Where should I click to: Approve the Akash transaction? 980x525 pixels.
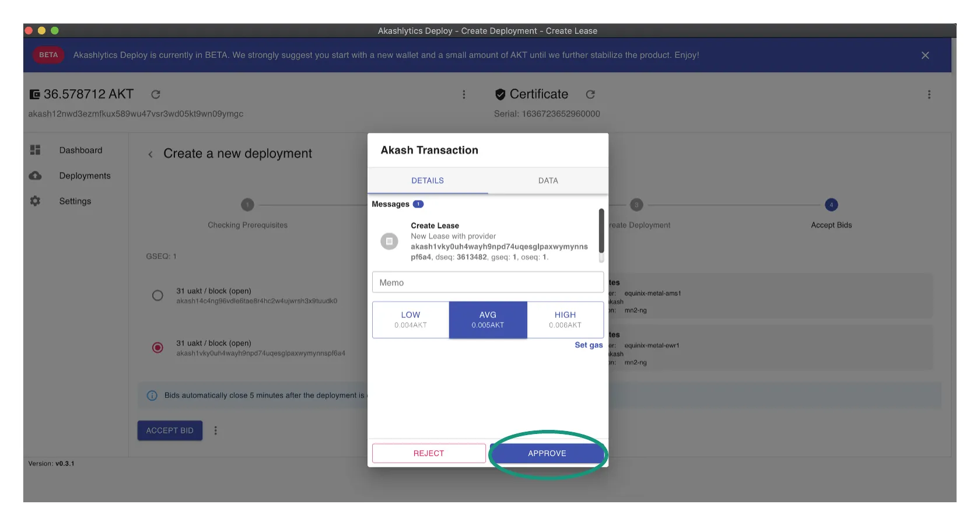click(x=547, y=453)
